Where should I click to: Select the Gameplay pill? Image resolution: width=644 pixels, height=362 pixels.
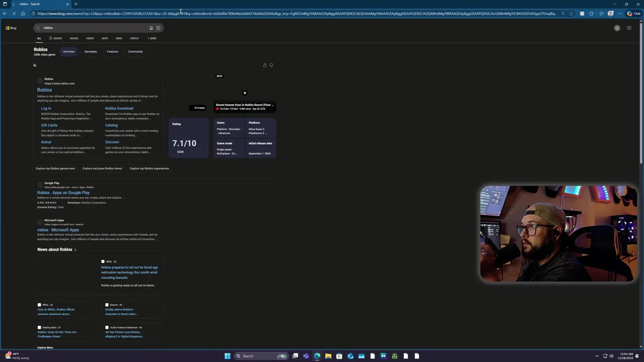coord(91,51)
